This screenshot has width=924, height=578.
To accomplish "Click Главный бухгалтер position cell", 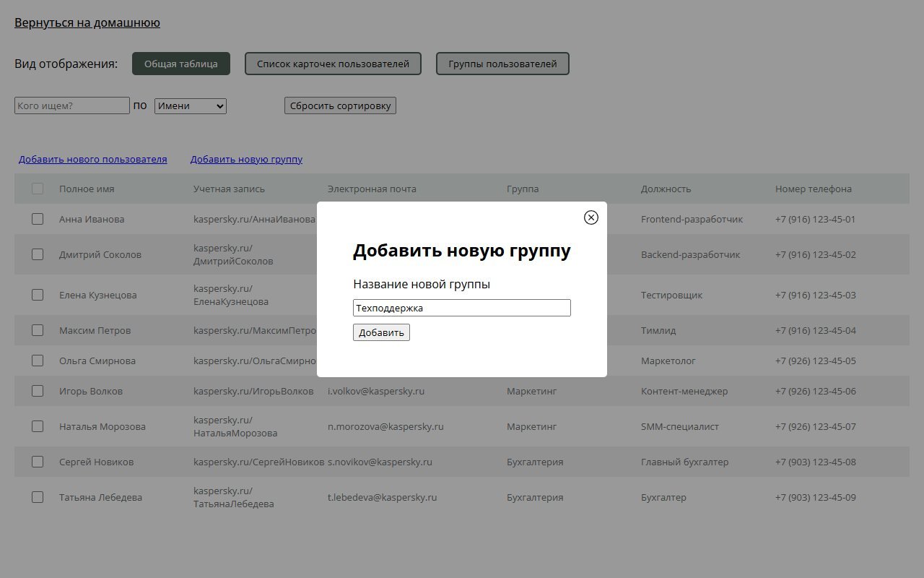I will click(685, 462).
